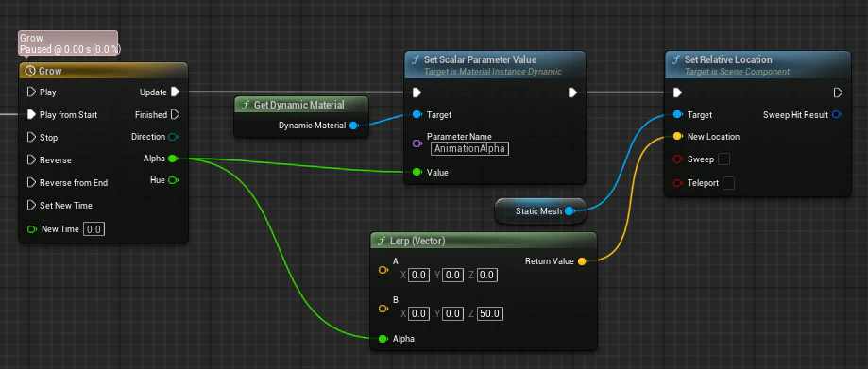Click the Set New Time exec pin
Screen dimensions: 868x369
pyautogui.click(x=31, y=205)
